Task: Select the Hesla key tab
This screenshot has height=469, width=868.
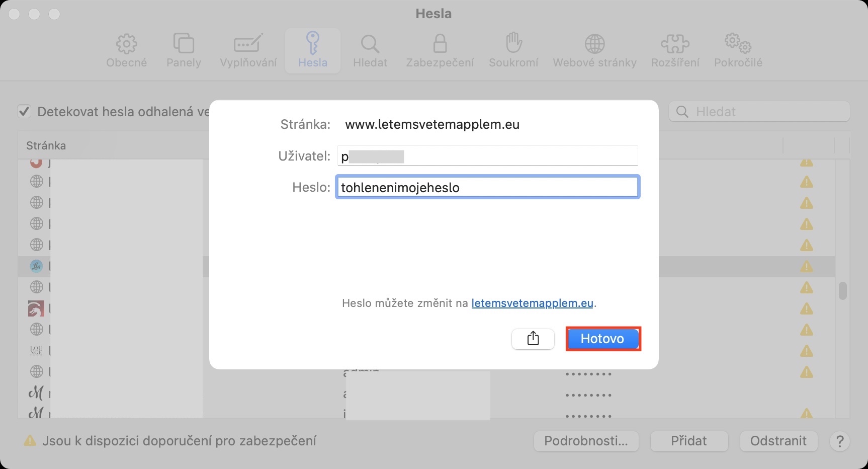Action: click(x=313, y=51)
